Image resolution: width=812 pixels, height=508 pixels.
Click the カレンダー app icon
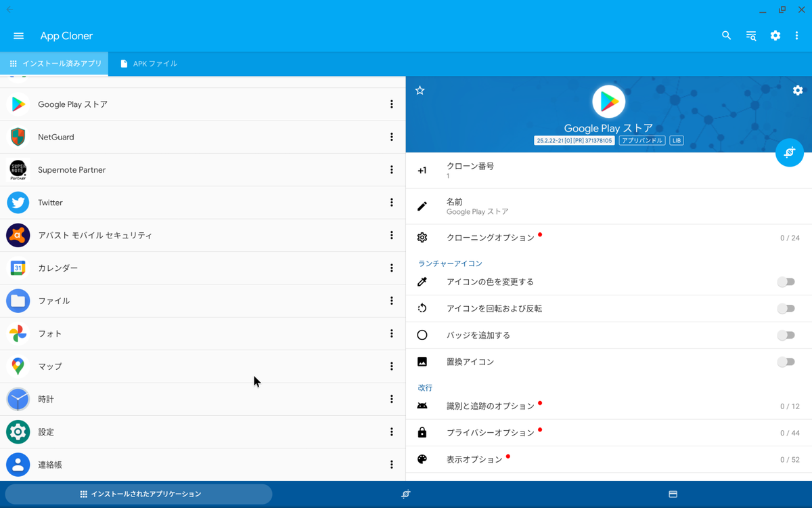[x=18, y=268]
